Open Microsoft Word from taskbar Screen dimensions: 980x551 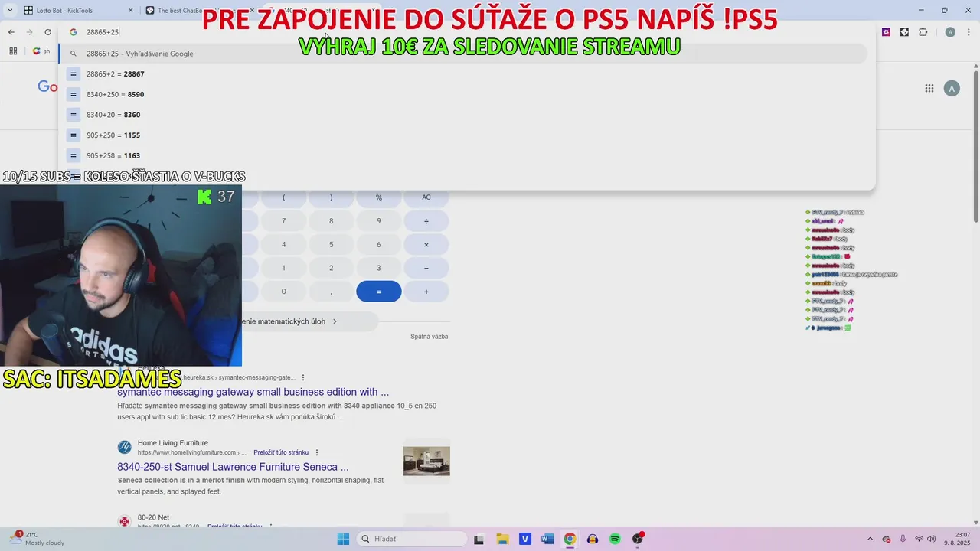[547, 539]
